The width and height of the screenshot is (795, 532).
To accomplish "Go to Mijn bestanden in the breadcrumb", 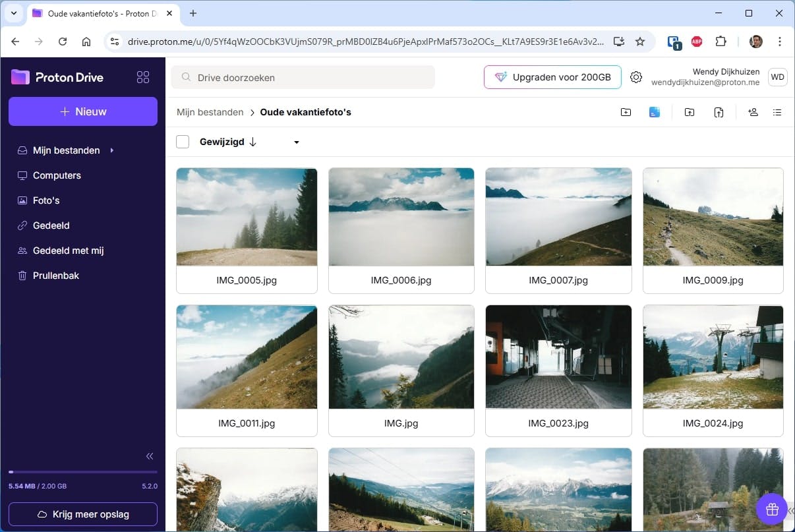I will pyautogui.click(x=210, y=112).
